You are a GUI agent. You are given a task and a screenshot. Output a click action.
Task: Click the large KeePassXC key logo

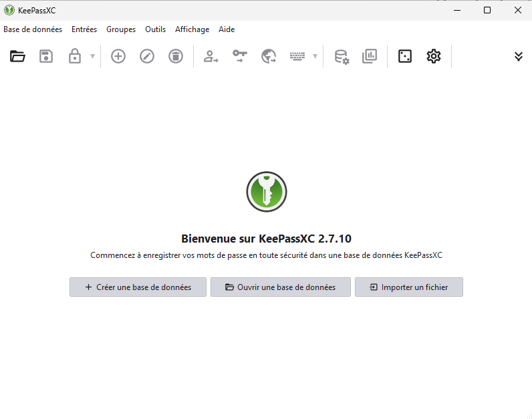267,192
